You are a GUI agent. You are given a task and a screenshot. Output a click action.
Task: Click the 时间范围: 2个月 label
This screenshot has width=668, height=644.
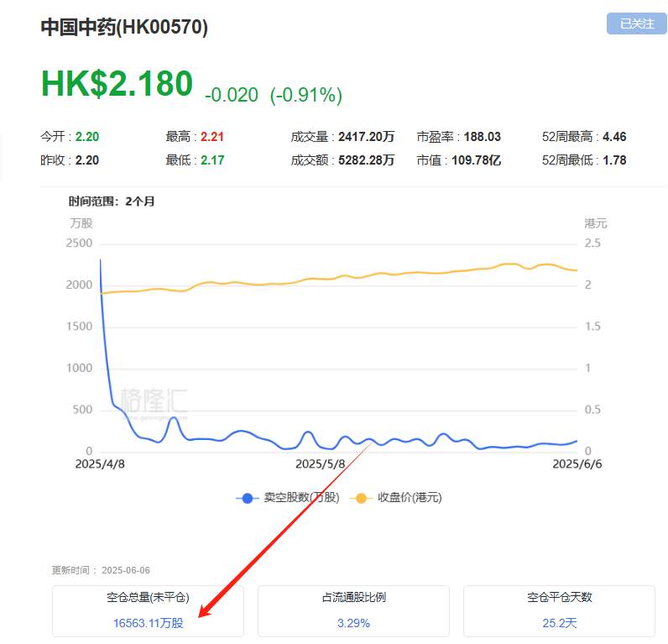(x=112, y=202)
